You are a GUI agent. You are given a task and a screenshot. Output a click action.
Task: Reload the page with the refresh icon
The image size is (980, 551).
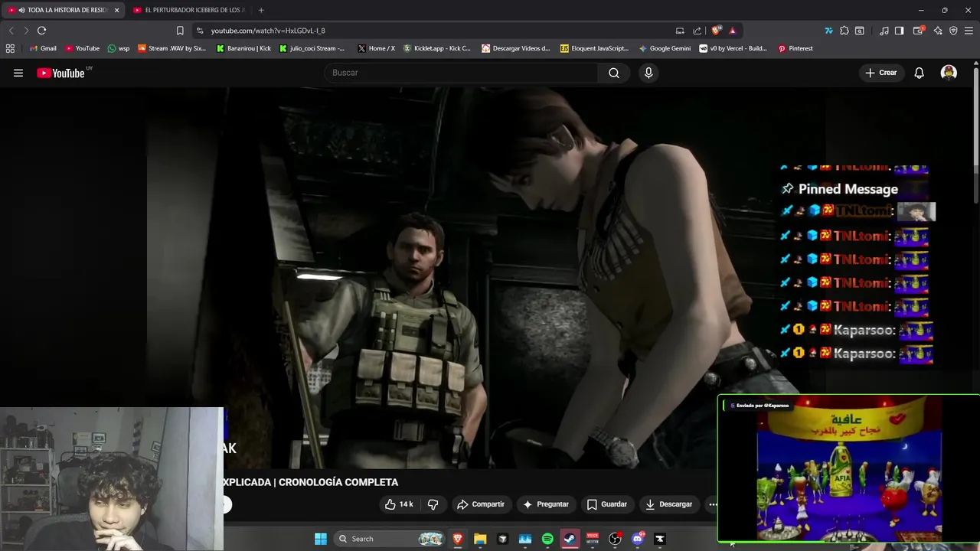[41, 31]
